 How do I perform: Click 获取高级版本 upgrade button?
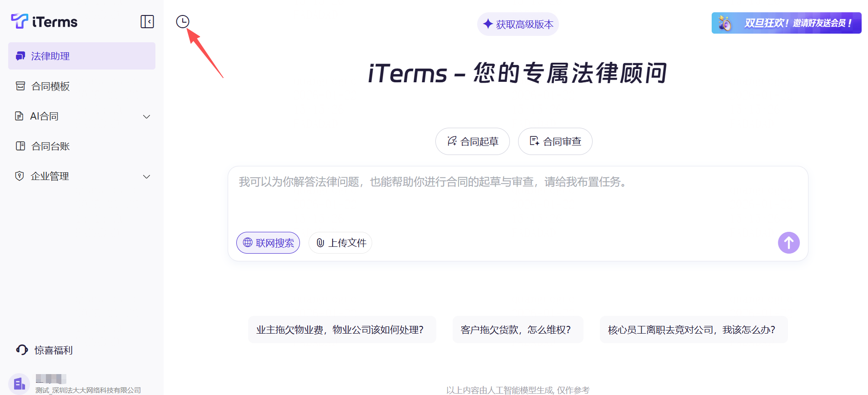pos(518,24)
